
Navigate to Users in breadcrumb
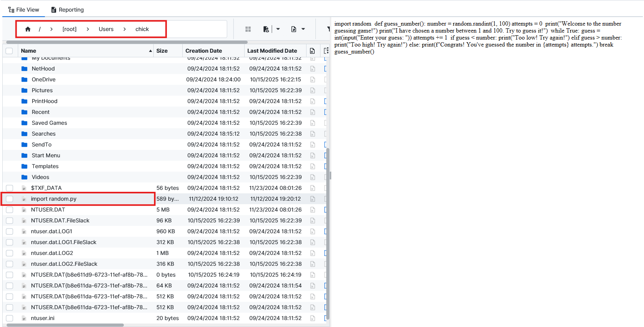106,29
